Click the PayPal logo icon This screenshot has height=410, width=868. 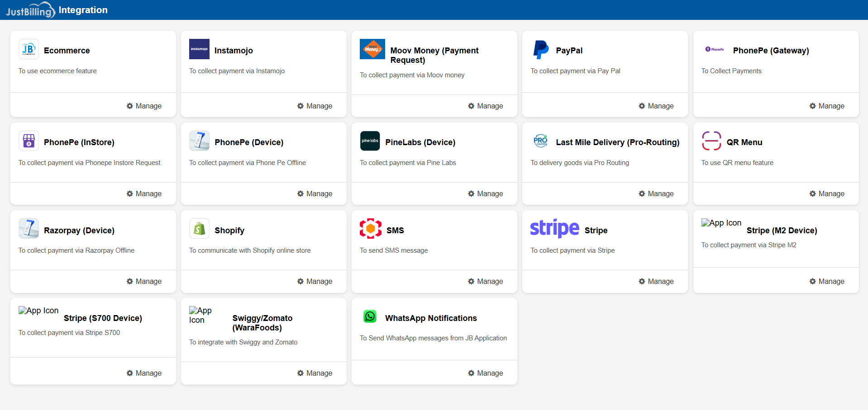click(x=540, y=50)
